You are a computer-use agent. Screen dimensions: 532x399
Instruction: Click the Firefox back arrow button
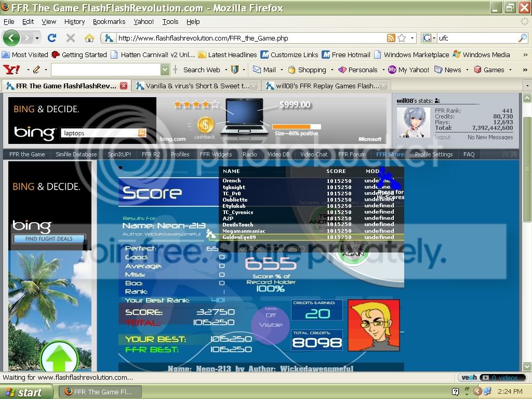pos(11,38)
